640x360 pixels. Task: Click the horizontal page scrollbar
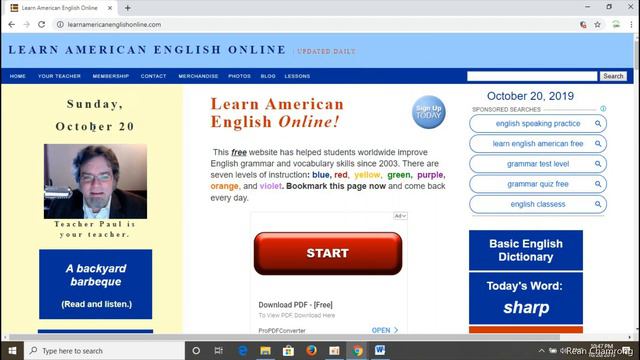284,338
